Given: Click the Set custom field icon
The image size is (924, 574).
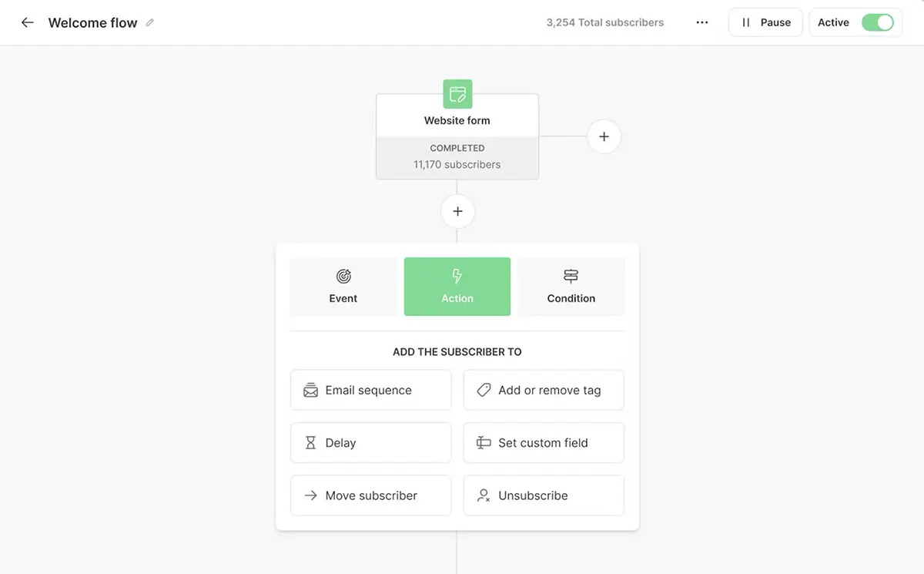Looking at the screenshot, I should [483, 442].
